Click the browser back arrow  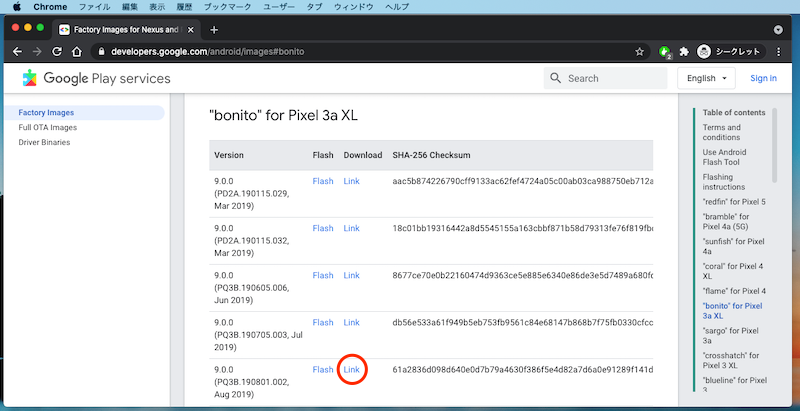point(17,51)
